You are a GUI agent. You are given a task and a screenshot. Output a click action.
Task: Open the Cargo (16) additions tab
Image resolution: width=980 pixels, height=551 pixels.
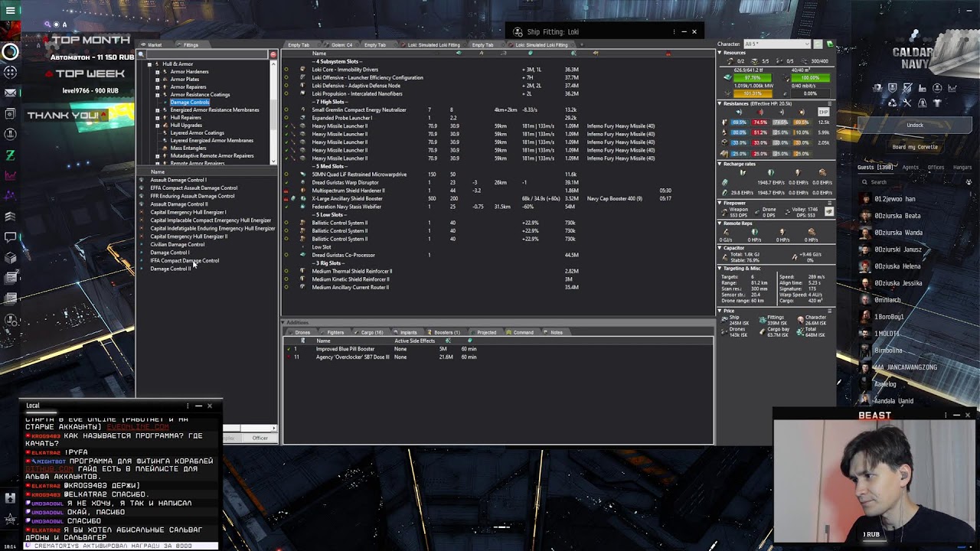pos(371,333)
